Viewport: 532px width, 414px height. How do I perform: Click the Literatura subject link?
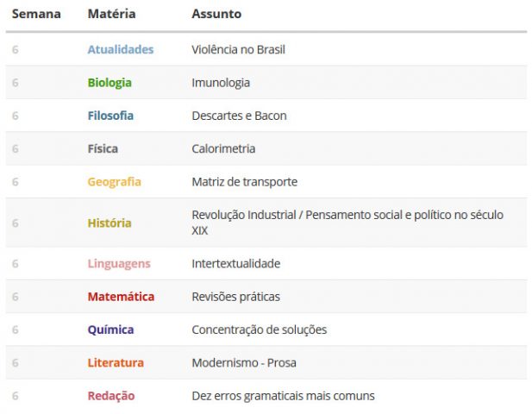pyautogui.click(x=116, y=363)
